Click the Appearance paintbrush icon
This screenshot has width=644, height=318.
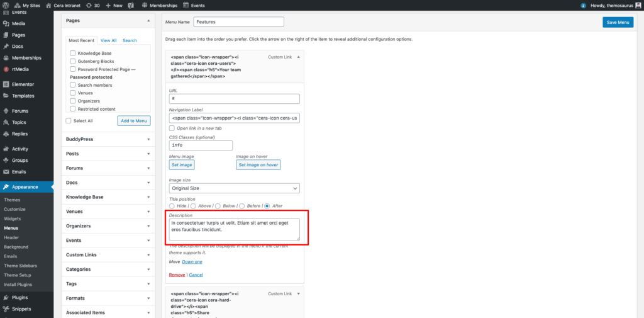6,187
